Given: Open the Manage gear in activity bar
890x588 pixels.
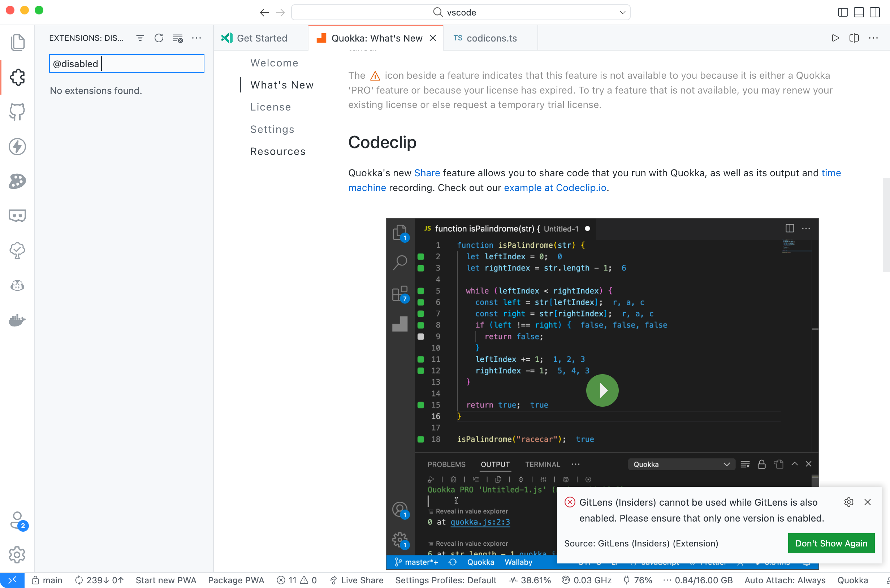Looking at the screenshot, I should [17, 554].
